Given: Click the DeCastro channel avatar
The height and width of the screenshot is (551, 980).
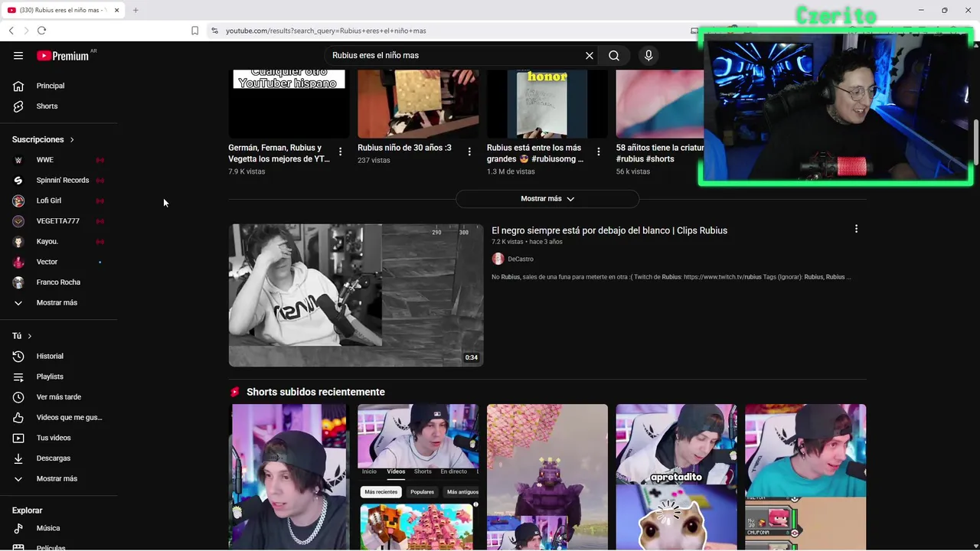Looking at the screenshot, I should tap(498, 259).
